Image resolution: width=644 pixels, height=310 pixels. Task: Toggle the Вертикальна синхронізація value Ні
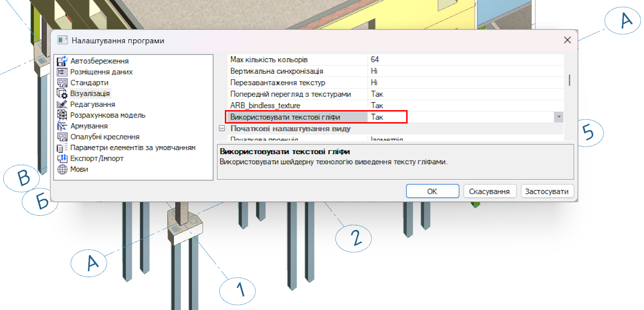tap(465, 71)
